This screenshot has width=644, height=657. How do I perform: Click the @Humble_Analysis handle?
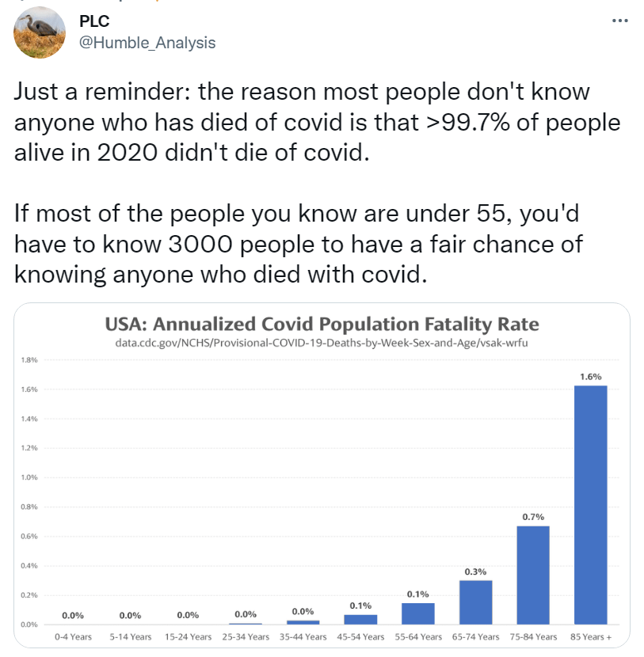147,43
